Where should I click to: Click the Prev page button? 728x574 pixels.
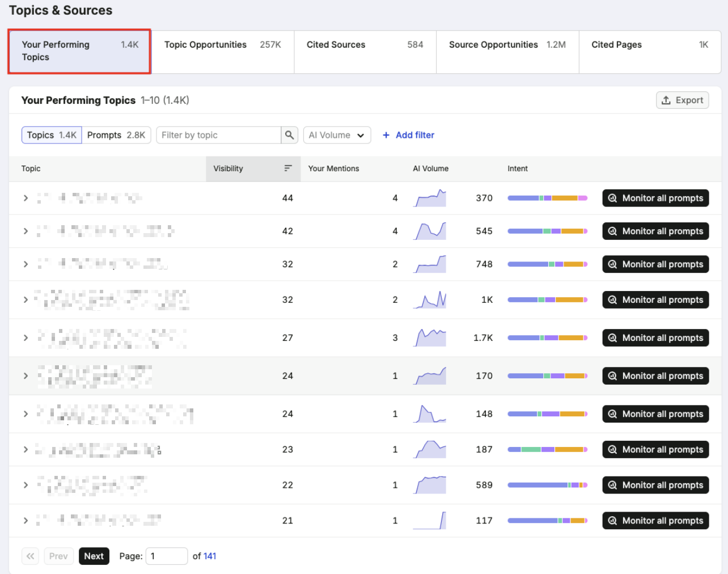(58, 556)
